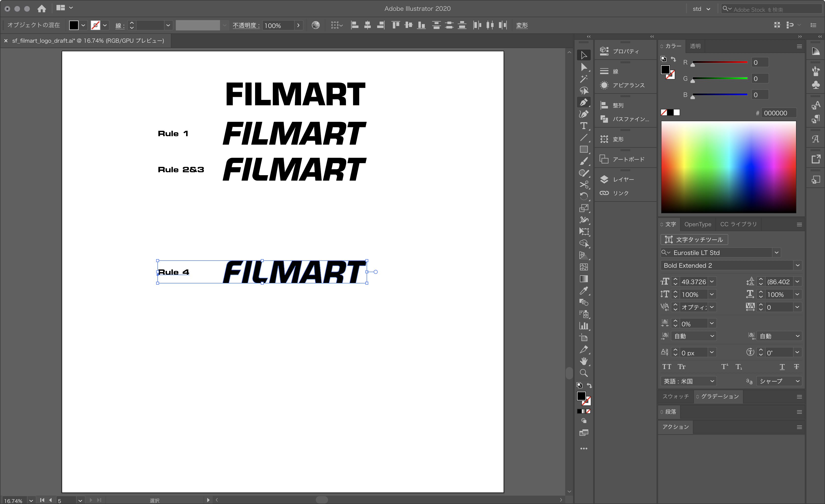Select the Selection tool arrow
The image size is (825, 504).
[584, 55]
